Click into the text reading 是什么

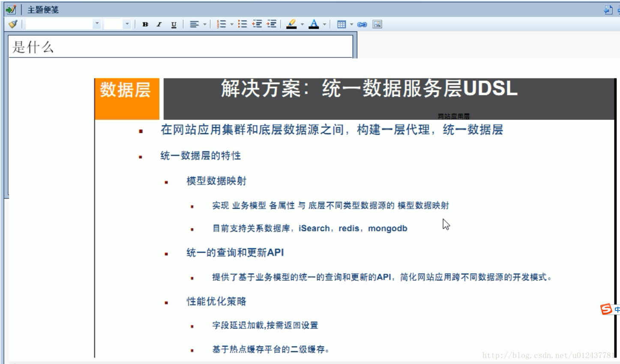point(33,47)
